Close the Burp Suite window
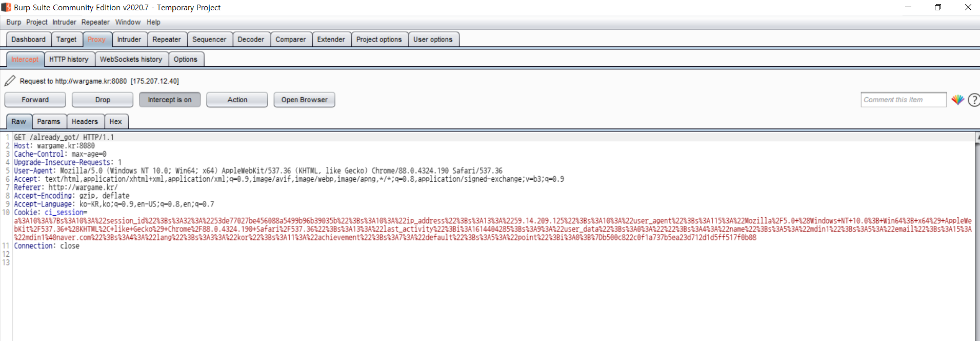Image resolution: width=980 pixels, height=341 pixels. click(968, 7)
